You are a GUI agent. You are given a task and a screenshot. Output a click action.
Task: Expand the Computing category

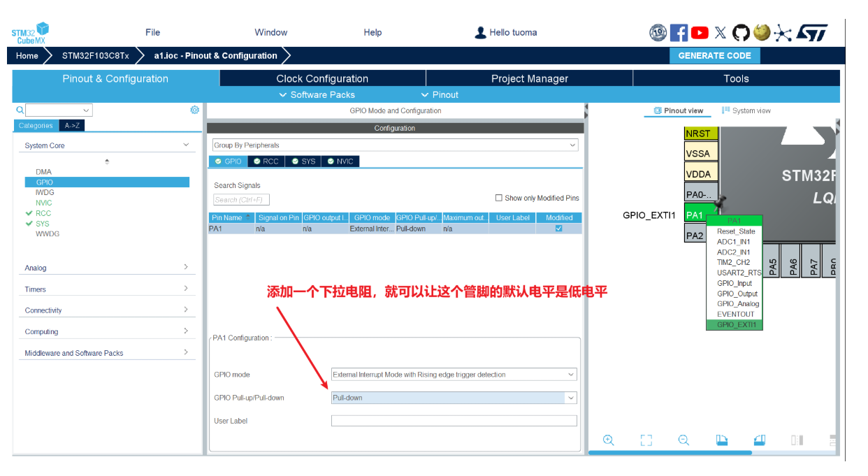tap(186, 331)
